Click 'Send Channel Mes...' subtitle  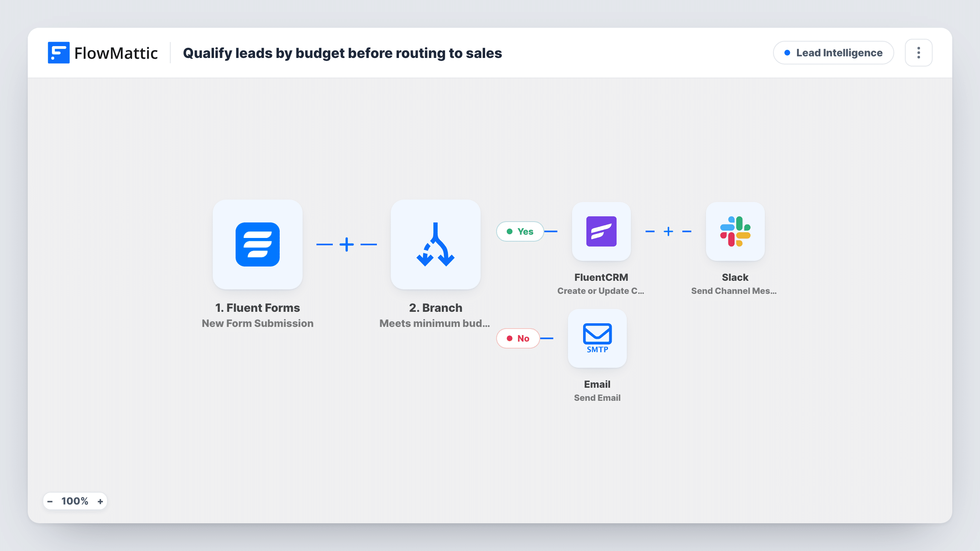point(734,291)
